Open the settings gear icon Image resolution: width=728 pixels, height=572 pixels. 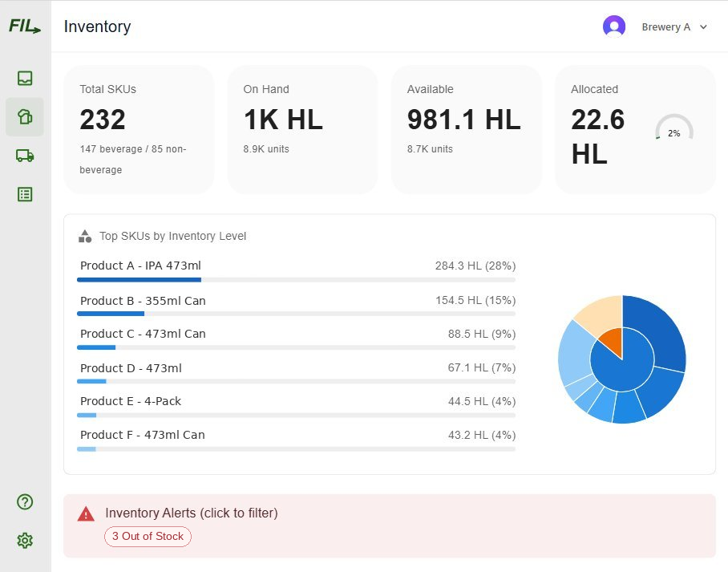[x=25, y=541]
